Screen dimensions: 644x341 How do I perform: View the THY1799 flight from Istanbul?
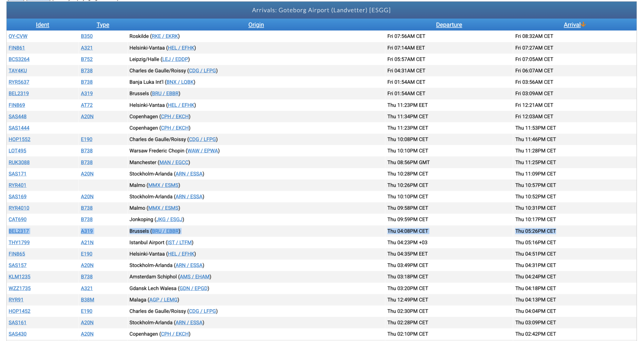[x=19, y=243]
